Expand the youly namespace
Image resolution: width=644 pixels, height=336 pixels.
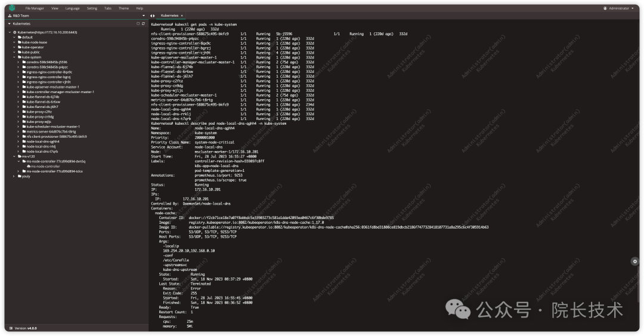14,176
